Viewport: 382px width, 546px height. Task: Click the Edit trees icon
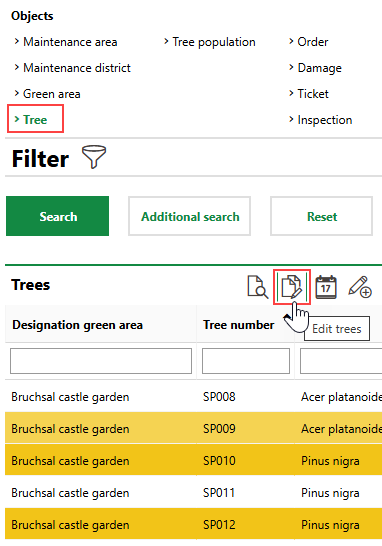click(x=291, y=287)
